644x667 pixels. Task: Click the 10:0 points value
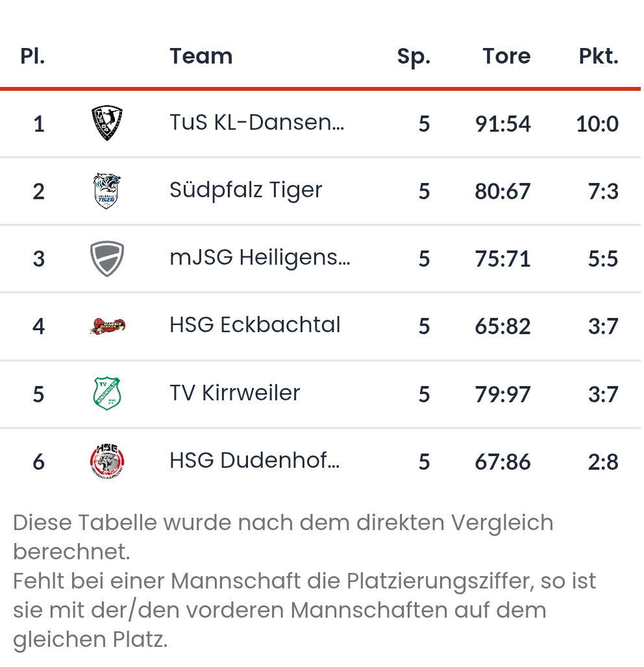[x=597, y=124]
